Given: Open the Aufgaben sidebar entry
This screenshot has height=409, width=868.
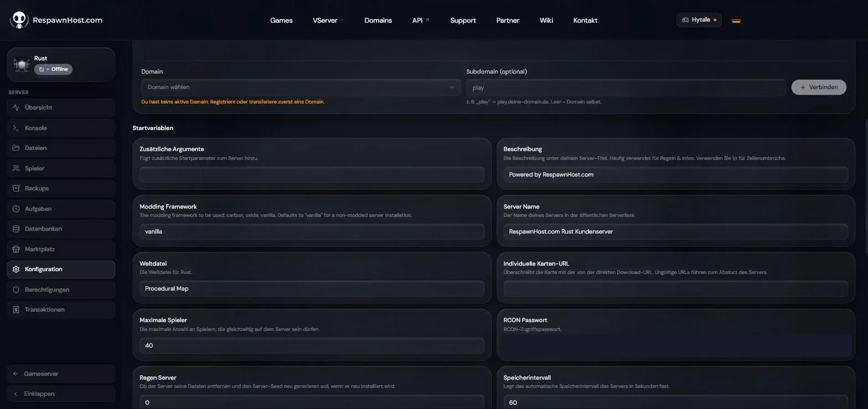Looking at the screenshot, I should 61,209.
